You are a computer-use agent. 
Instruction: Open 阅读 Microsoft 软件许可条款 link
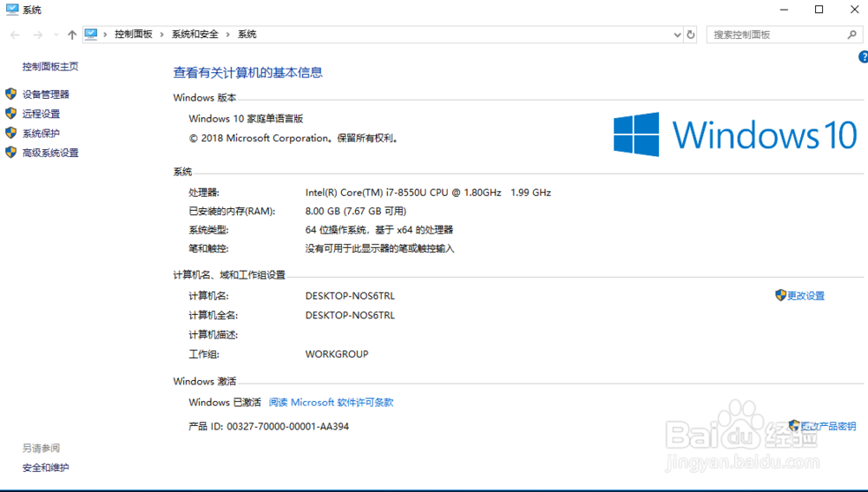pos(331,403)
